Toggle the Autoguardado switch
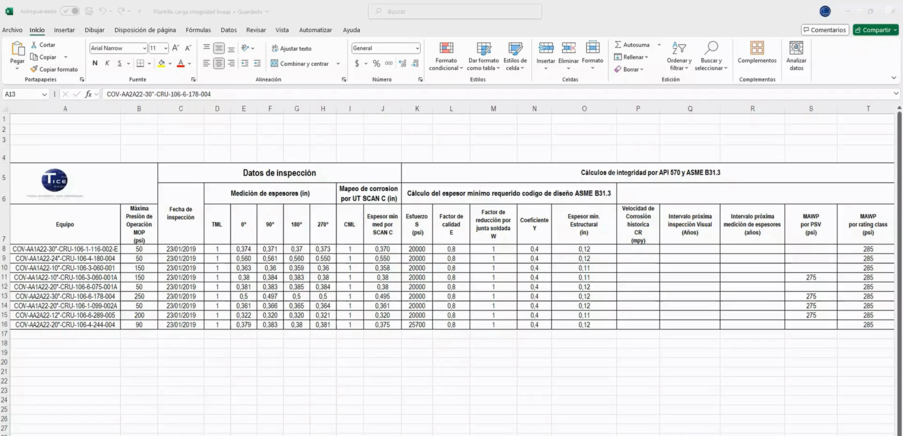Image resolution: width=903 pixels, height=436 pixels. (69, 11)
